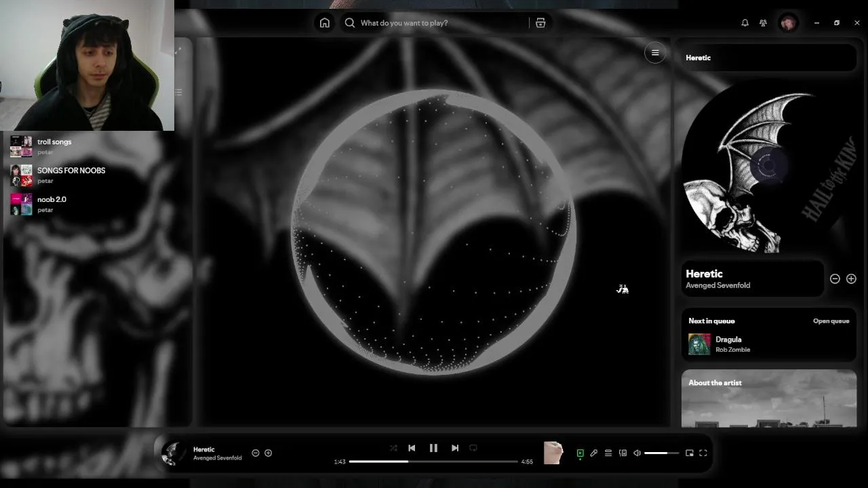Toggle repeat mode

click(473, 448)
